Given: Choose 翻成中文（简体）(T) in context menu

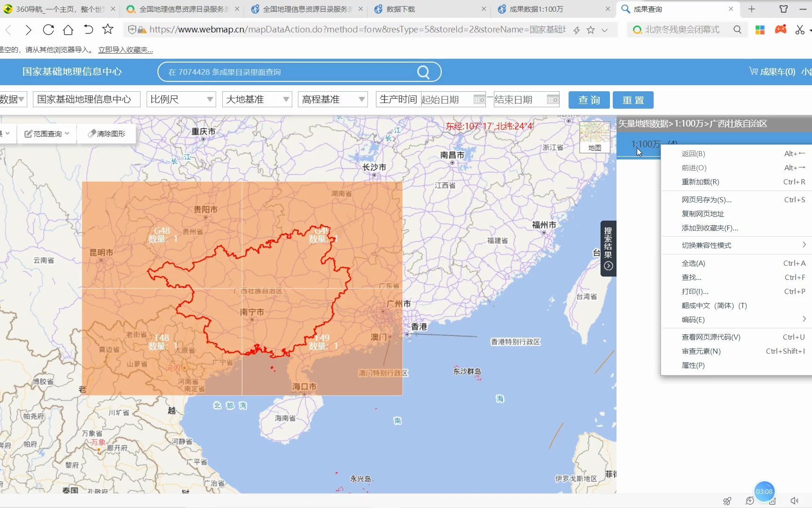Looking at the screenshot, I should pos(736,306).
